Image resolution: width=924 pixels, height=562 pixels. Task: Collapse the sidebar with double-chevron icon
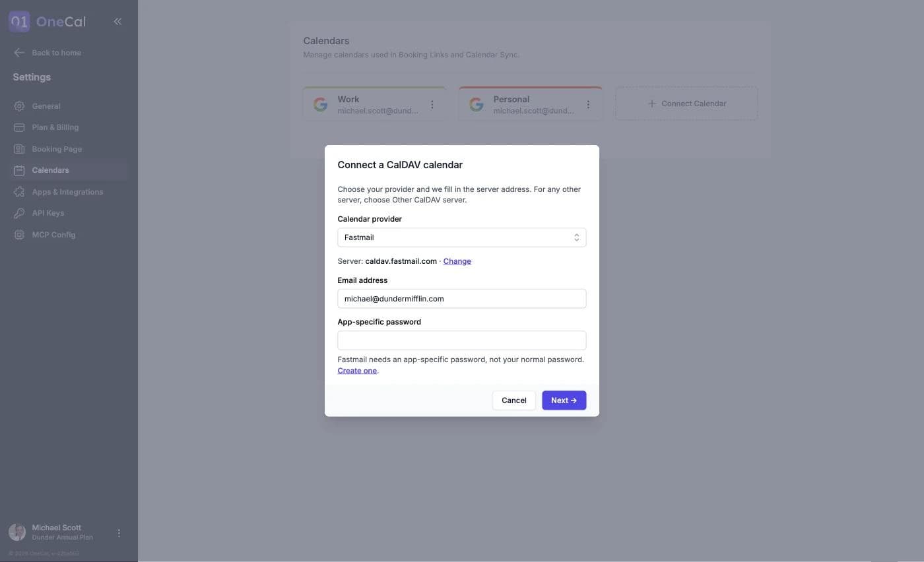117,21
